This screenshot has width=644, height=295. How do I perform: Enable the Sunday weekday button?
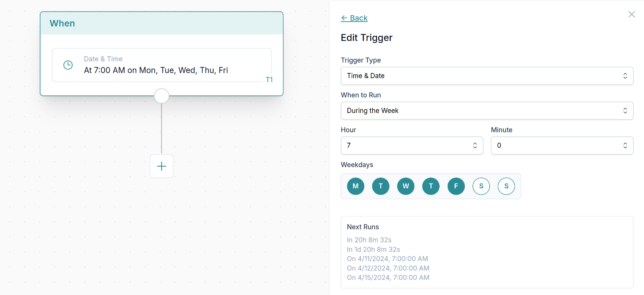point(506,186)
